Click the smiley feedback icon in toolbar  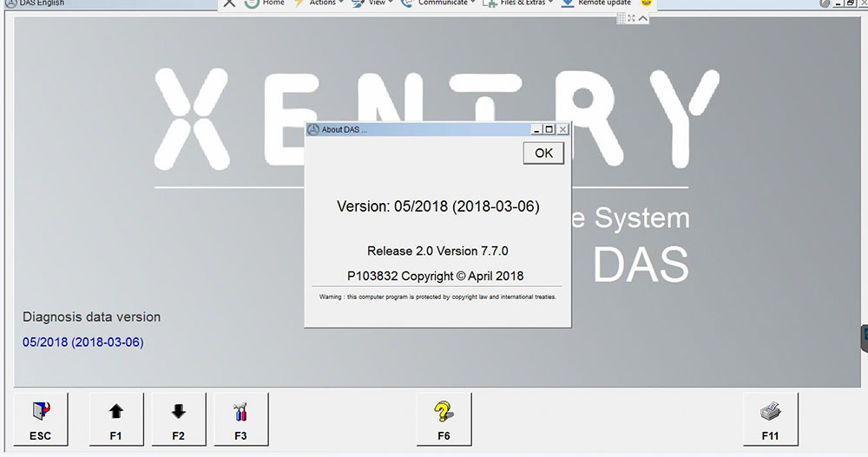point(647,3)
